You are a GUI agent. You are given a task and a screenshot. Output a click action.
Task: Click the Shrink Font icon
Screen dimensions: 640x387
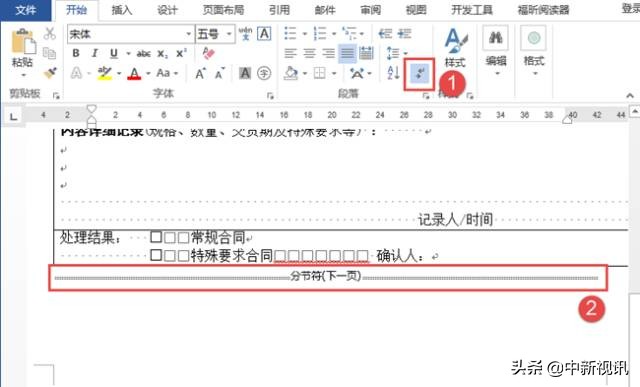pyautogui.click(x=220, y=73)
